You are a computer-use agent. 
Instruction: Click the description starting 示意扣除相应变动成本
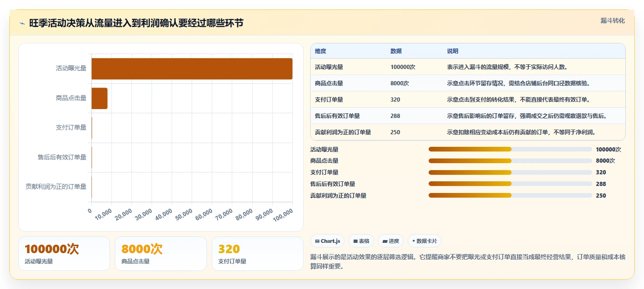coord(521,132)
